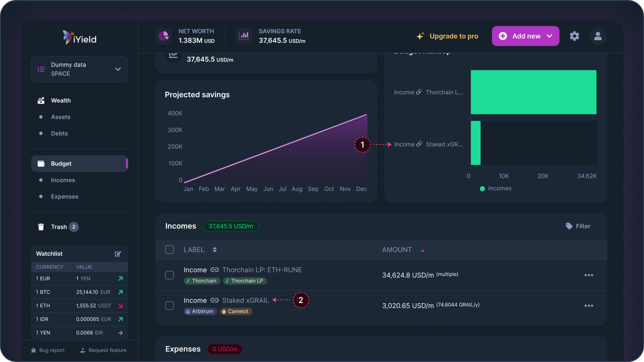
Task: Click the Upgrade to pro link
Action: 454,36
